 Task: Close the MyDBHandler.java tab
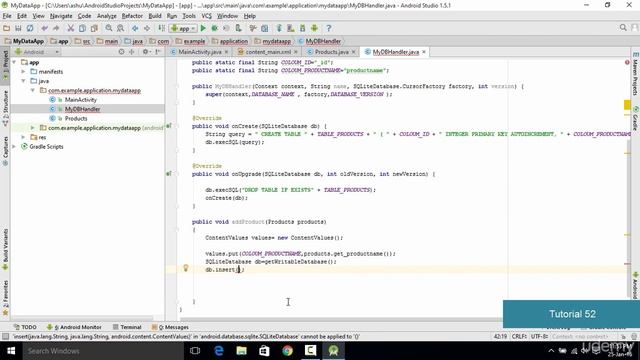tap(424, 52)
